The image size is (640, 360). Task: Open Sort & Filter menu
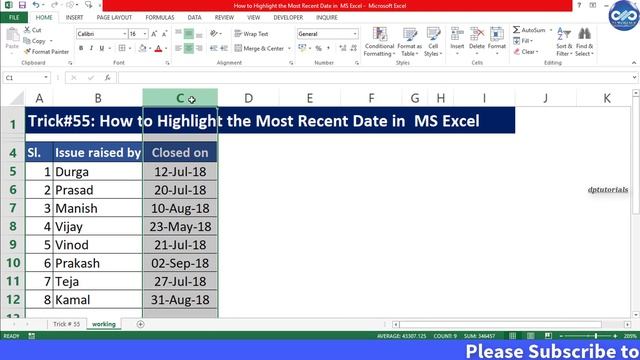(564, 42)
